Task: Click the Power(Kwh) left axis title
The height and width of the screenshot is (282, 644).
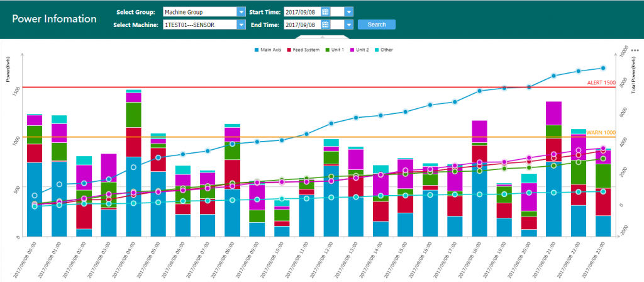Action: click(x=8, y=70)
